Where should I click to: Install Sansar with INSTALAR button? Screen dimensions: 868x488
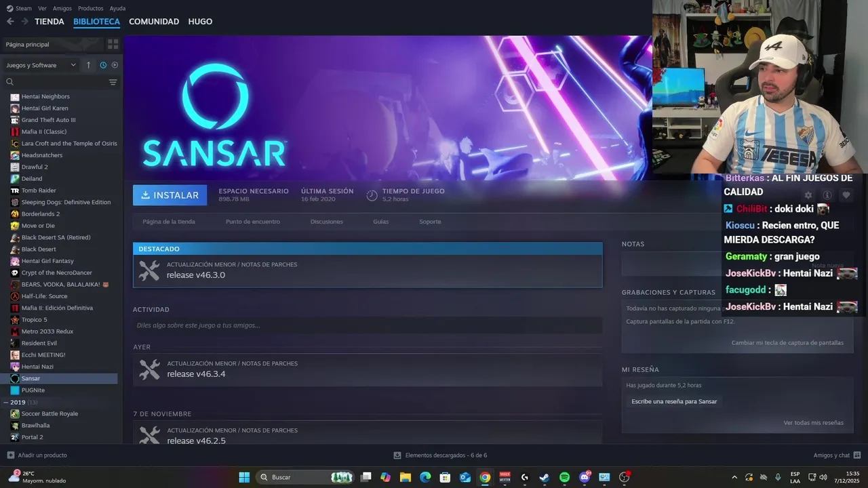pyautogui.click(x=170, y=195)
